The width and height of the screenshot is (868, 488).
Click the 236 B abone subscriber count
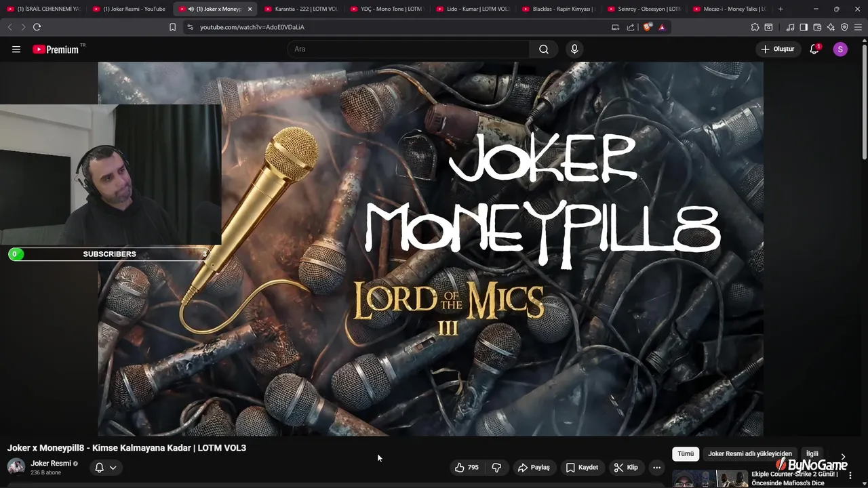[45, 472]
